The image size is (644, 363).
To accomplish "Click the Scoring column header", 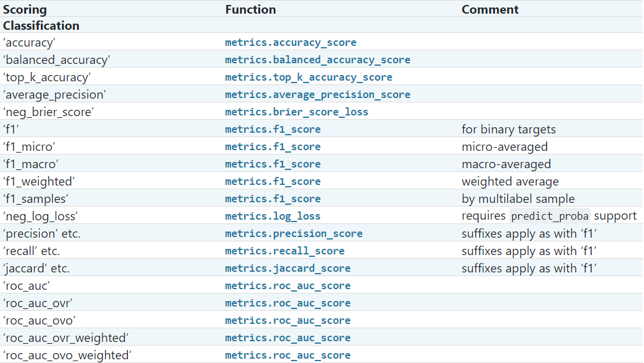I will pyautogui.click(x=25, y=9).
